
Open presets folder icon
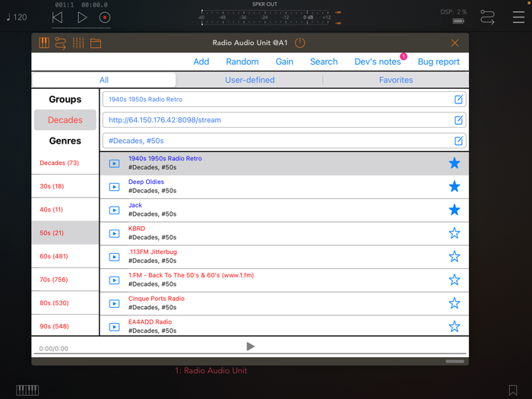pos(96,43)
